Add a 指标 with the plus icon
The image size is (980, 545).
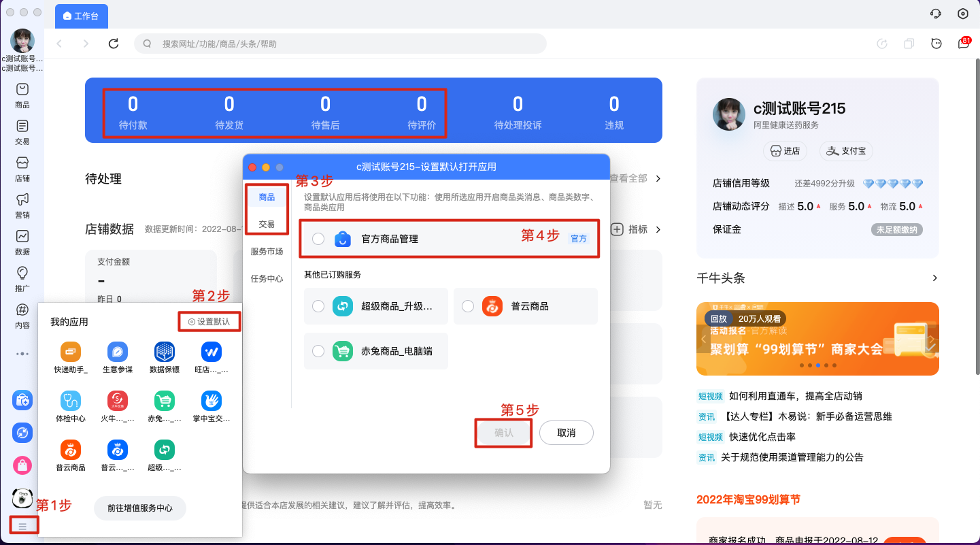(618, 229)
